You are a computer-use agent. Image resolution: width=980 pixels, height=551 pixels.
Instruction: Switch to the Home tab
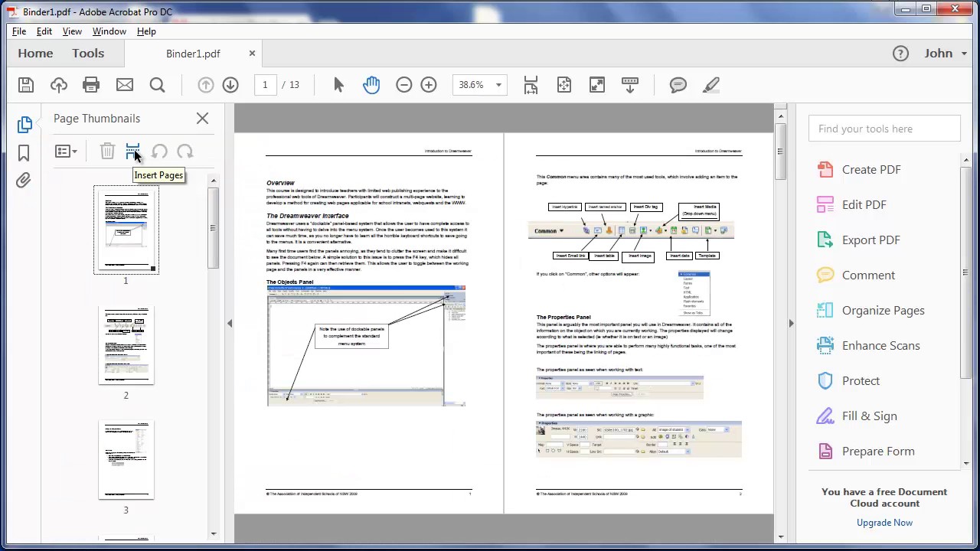point(35,53)
